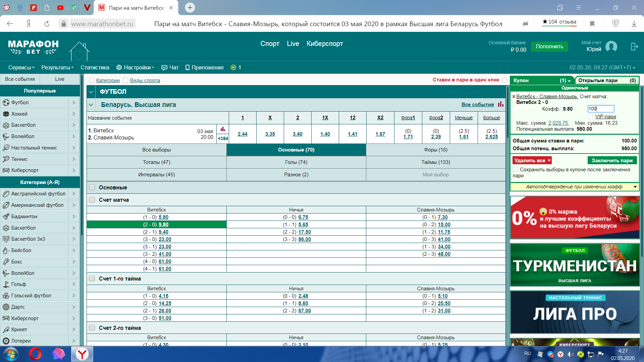Viewport: 644px width, 362px height.
Task: Reload the page with browser refresh icon
Action: [47, 24]
